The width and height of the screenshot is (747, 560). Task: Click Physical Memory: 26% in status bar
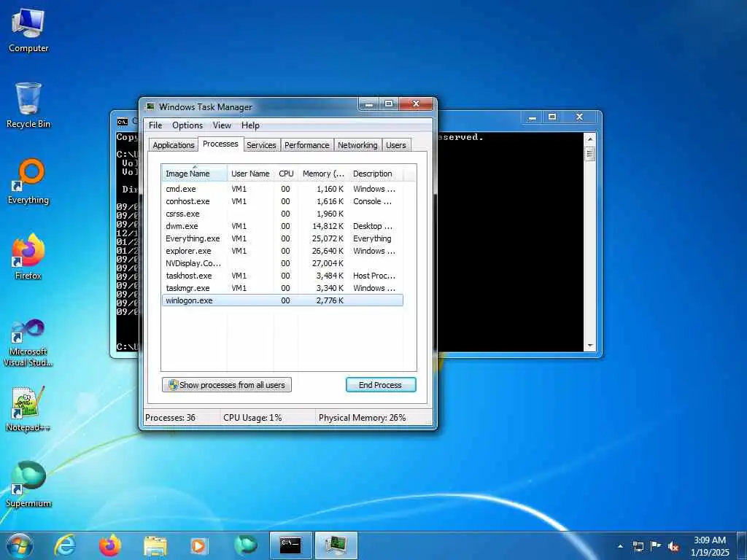(362, 418)
